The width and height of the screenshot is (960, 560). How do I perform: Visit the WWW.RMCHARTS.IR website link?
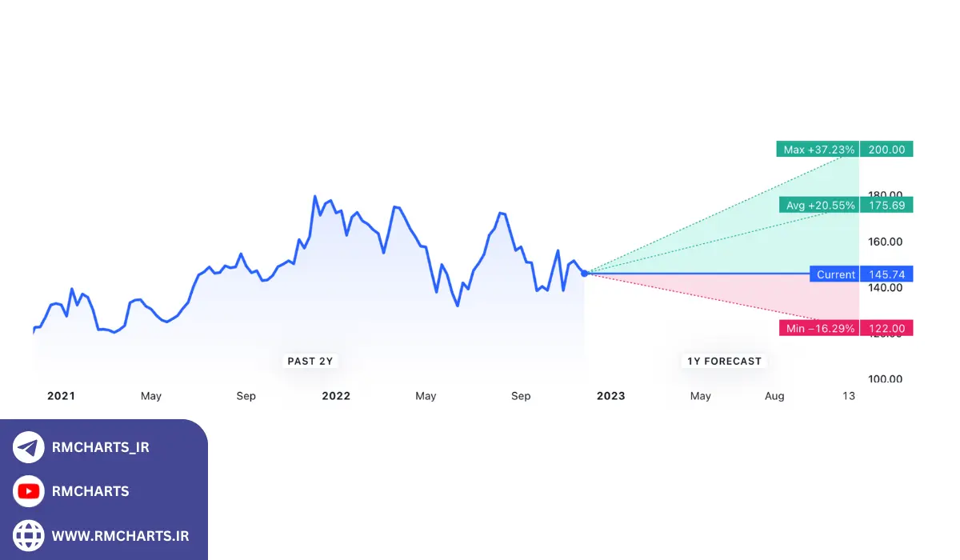[120, 535]
